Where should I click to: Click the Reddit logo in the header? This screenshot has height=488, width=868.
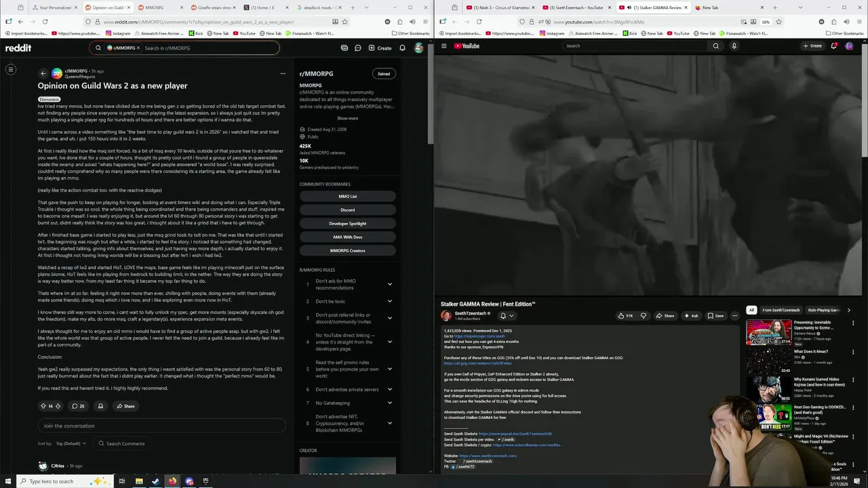pos(18,48)
